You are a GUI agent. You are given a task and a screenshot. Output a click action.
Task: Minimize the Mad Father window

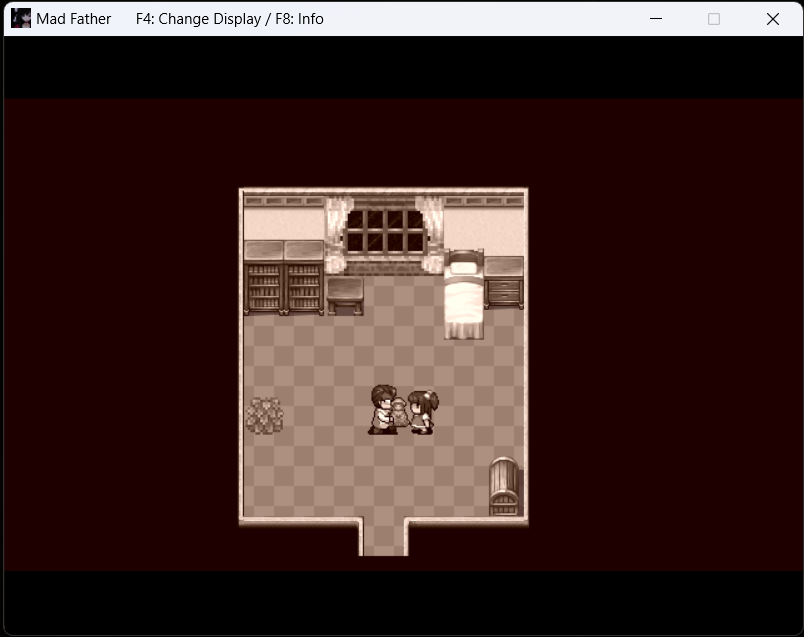[656, 19]
